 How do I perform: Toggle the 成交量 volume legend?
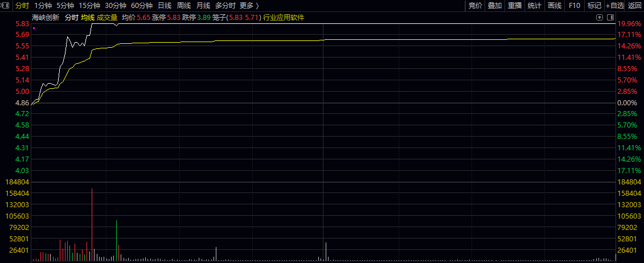pyautogui.click(x=107, y=18)
